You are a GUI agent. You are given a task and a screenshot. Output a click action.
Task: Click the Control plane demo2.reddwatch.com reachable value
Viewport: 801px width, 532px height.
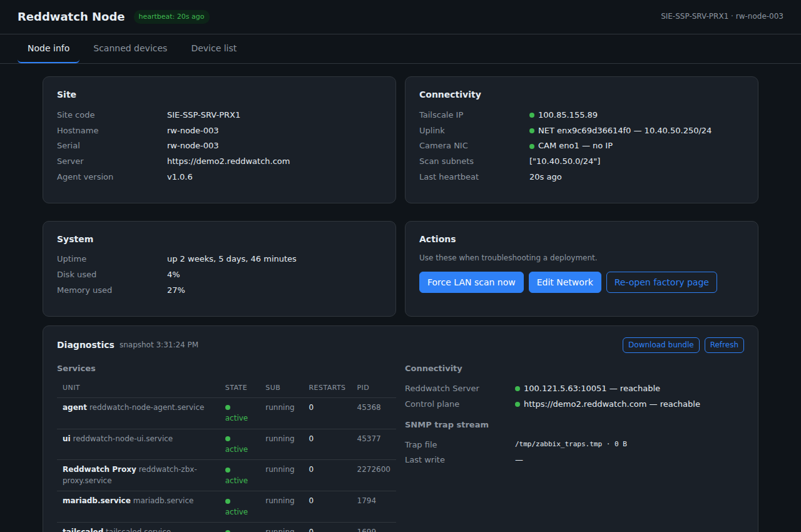tap(612, 404)
